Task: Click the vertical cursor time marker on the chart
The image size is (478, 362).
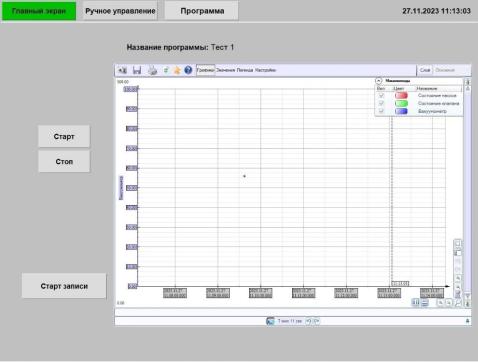Action: click(x=400, y=283)
